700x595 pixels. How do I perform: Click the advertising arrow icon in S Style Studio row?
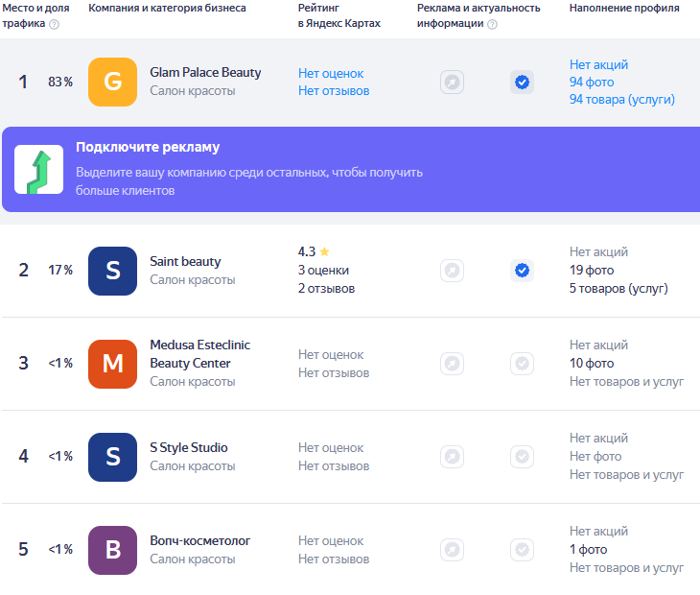pos(453,457)
